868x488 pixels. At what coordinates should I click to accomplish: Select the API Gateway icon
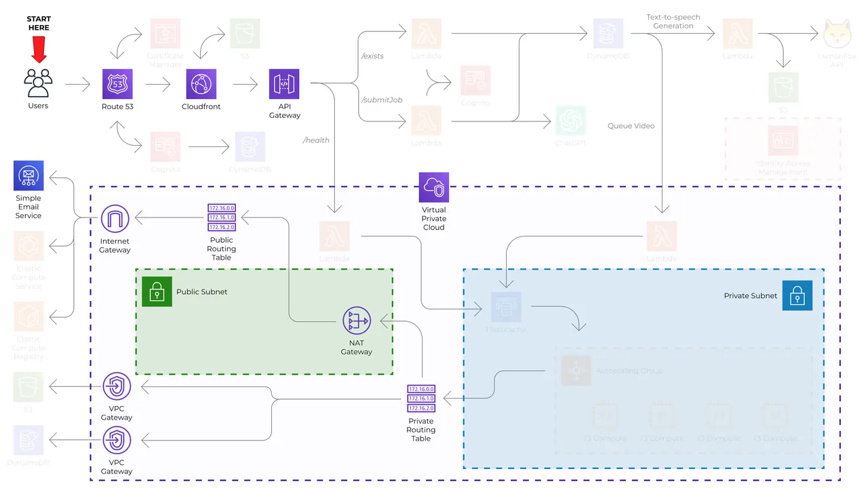[x=284, y=84]
